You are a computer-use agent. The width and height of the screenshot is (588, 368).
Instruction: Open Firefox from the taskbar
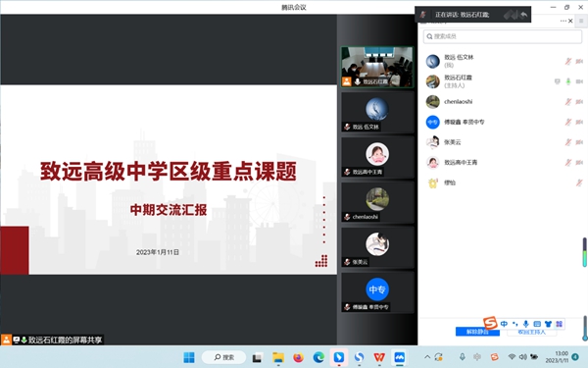[299, 357]
